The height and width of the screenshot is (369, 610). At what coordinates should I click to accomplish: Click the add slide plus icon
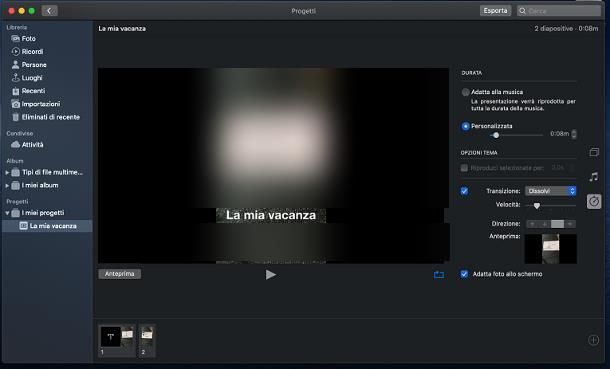click(593, 340)
